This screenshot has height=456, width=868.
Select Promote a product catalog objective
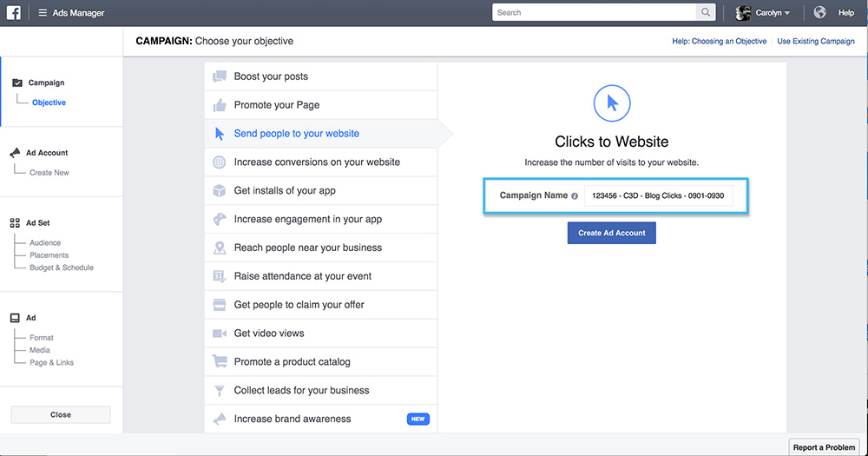[x=321, y=362]
